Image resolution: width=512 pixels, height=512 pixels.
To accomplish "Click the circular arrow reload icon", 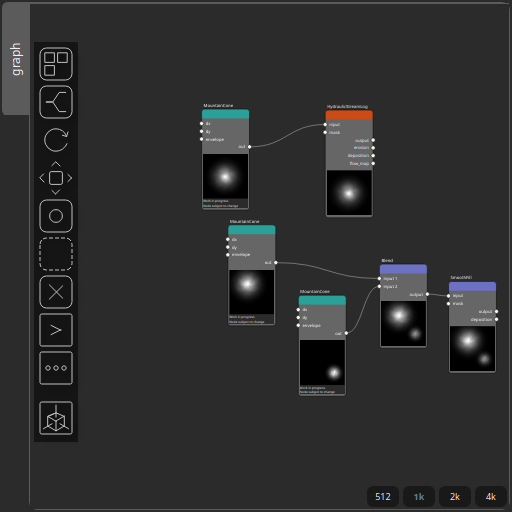I will coord(56,140).
